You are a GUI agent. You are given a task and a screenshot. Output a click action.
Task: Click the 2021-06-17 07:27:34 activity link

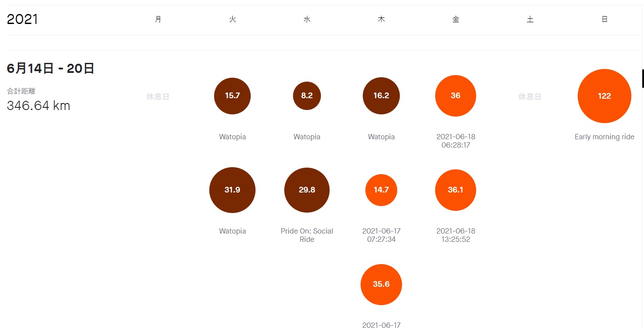point(381,235)
